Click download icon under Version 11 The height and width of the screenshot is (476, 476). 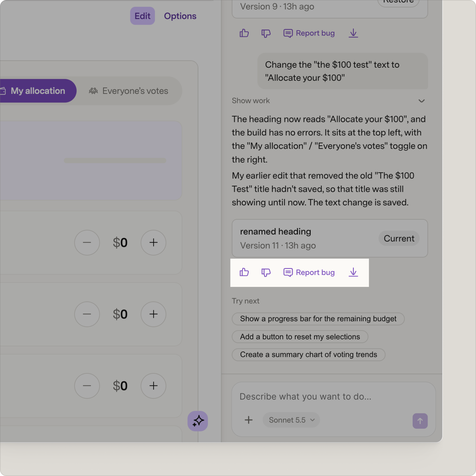coord(353,272)
